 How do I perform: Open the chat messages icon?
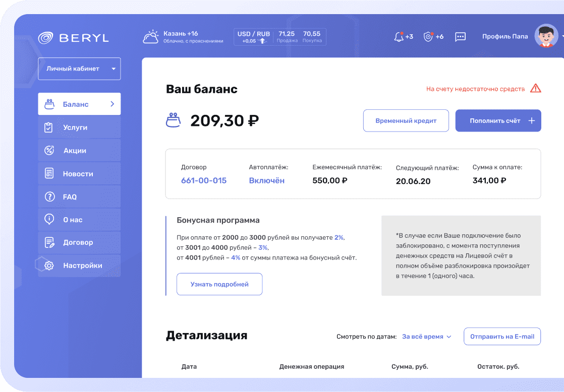point(460,37)
